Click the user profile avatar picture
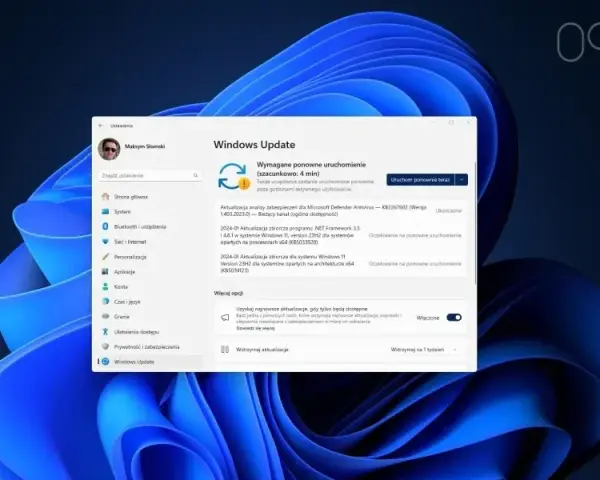The width and height of the screenshot is (600, 480). 109,149
